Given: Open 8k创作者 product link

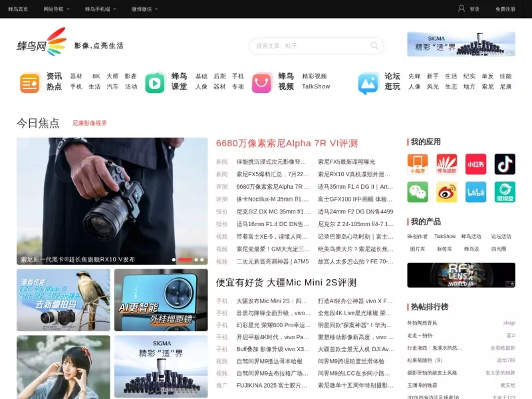Looking at the screenshot, I should tap(418, 237).
